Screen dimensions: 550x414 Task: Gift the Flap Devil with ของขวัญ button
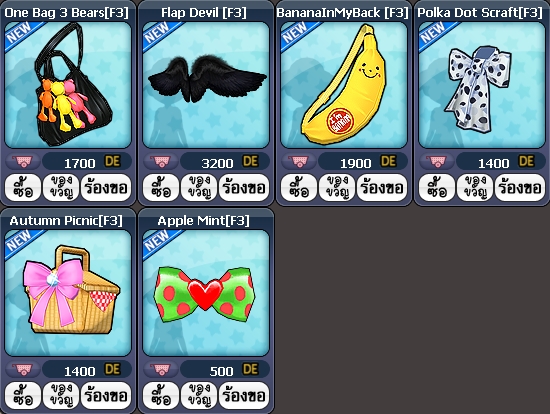[199, 187]
